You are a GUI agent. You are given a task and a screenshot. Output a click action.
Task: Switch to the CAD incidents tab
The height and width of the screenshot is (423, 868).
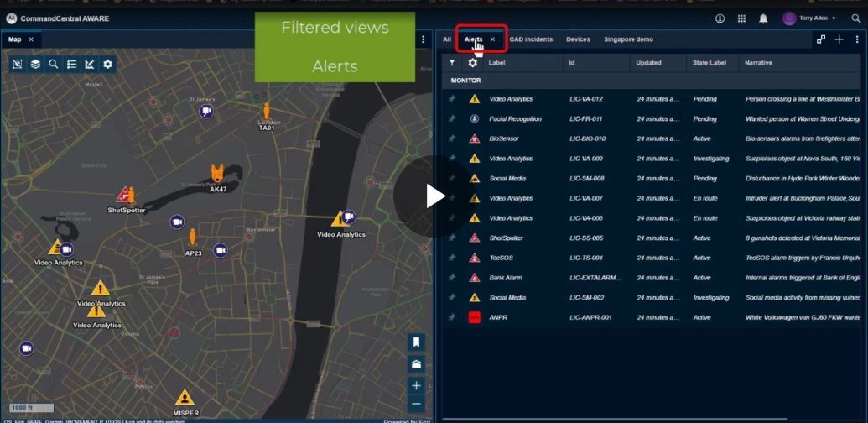pyautogui.click(x=531, y=39)
